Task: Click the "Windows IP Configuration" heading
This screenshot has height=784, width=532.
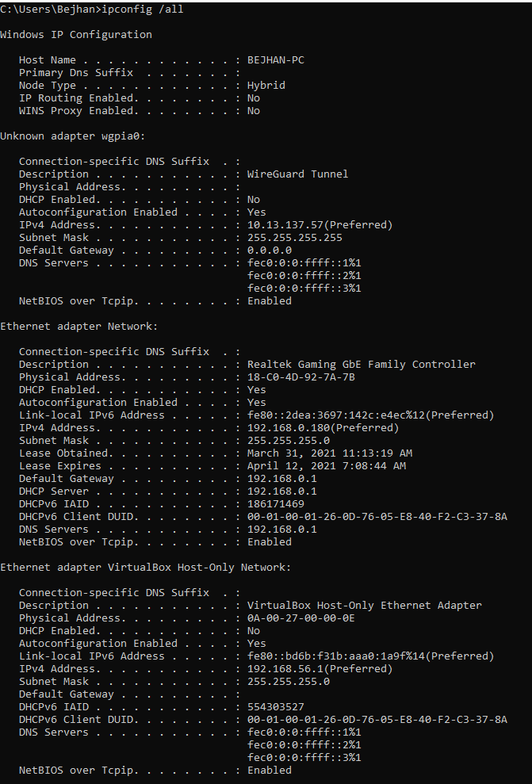Action: point(76,35)
